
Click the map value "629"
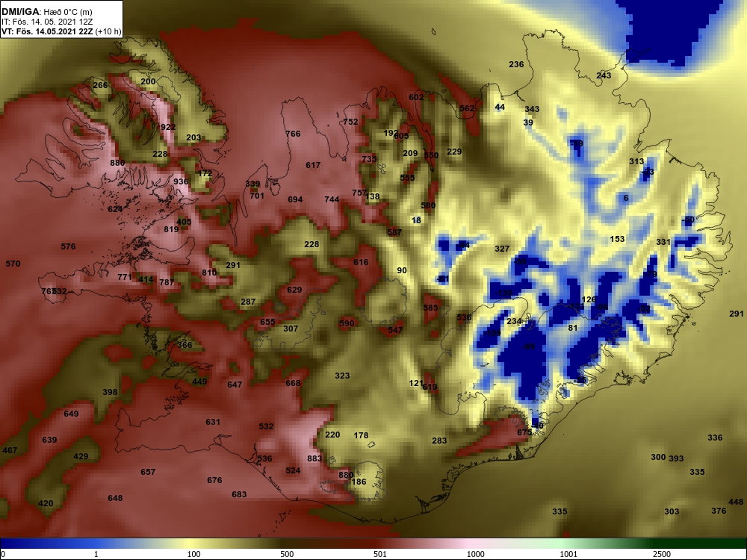(294, 290)
